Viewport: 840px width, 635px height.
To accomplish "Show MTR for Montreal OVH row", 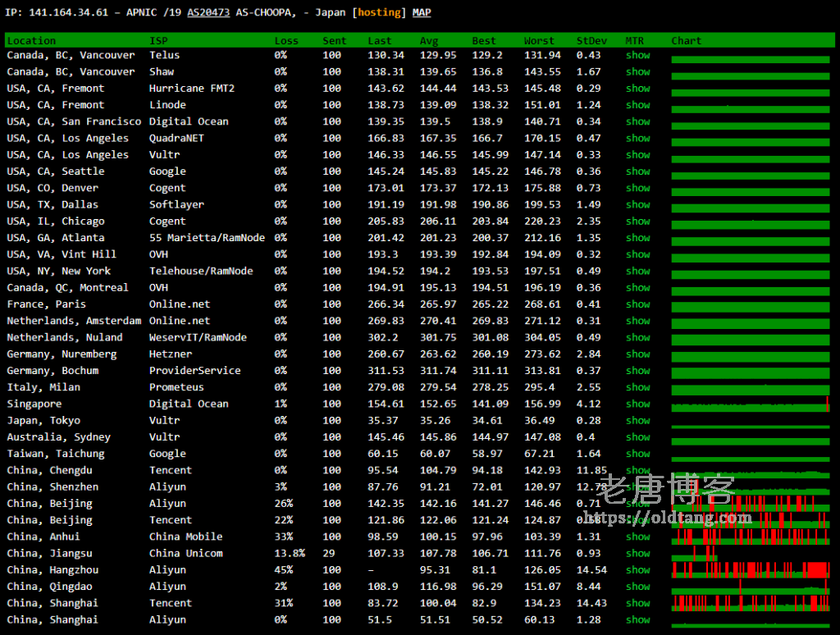I will click(637, 288).
